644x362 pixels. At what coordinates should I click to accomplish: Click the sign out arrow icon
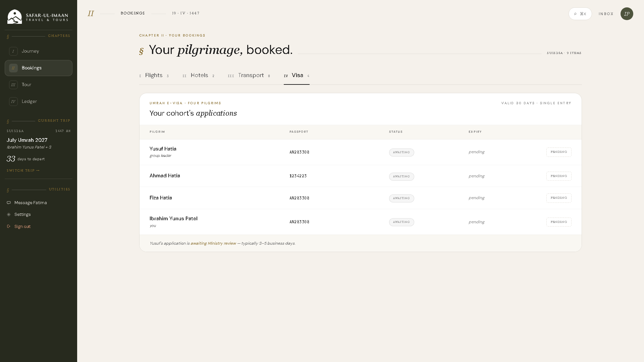9,227
